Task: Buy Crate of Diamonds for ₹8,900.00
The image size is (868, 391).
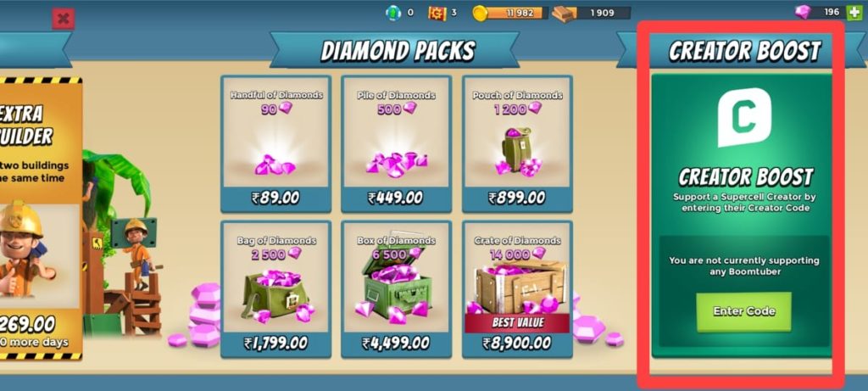Action: click(517, 289)
